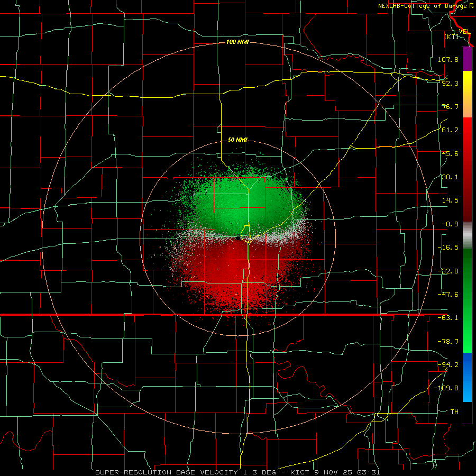Select the -32.0 velocity scale value
476x476 pixels.
click(x=448, y=271)
